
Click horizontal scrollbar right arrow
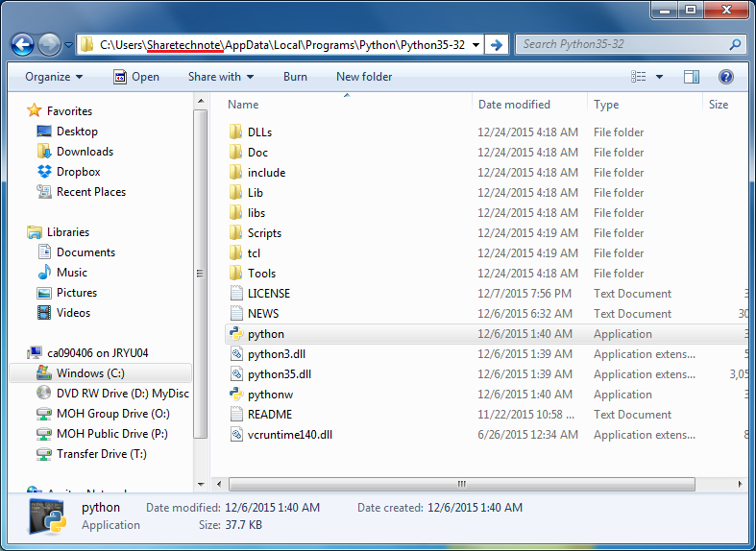point(740,484)
